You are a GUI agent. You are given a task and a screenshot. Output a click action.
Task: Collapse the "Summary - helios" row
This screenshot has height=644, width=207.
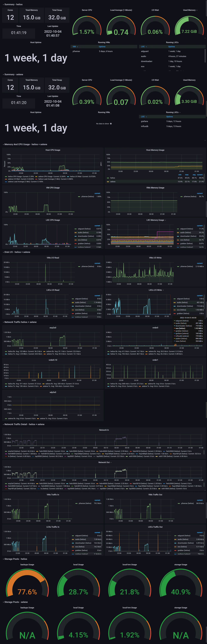12,4
